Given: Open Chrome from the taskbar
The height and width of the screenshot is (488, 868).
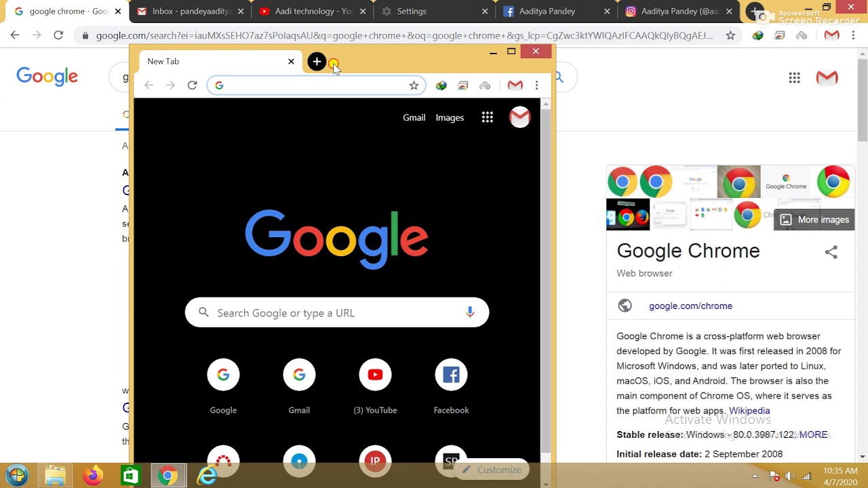Looking at the screenshot, I should tap(167, 476).
